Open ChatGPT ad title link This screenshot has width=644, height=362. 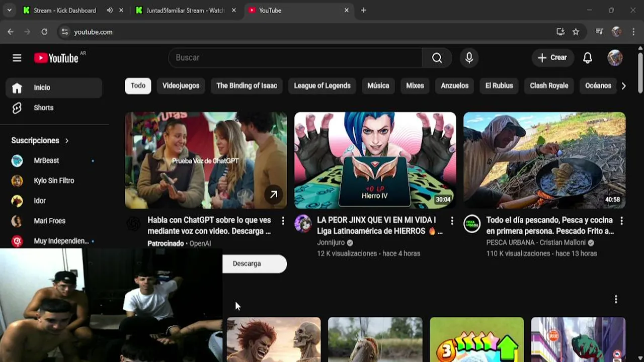209,226
